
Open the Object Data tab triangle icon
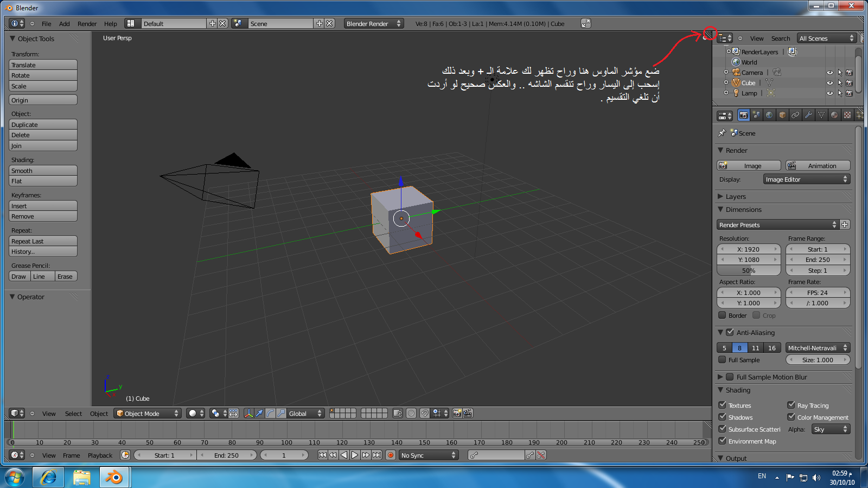[821, 115]
